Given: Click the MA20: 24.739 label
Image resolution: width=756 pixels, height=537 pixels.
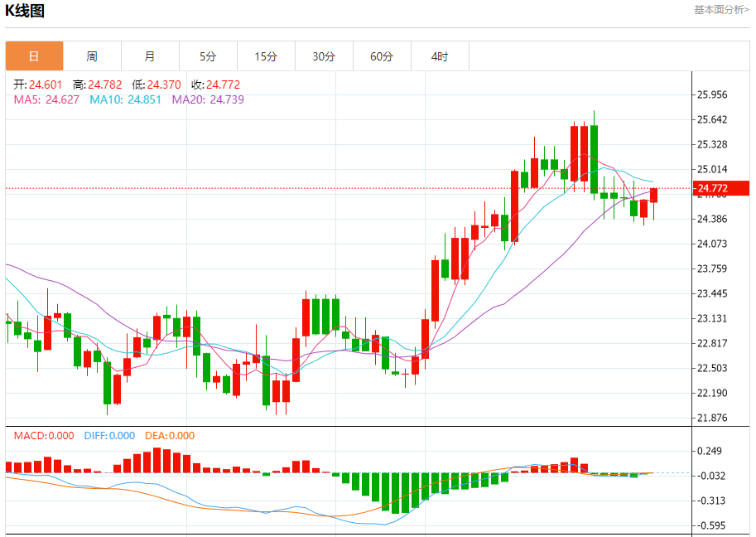Looking at the screenshot, I should point(208,100).
